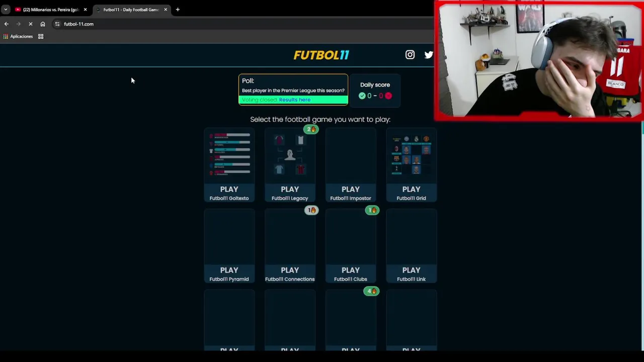644x362 pixels.
Task: Open the Futbol11 Legacy thumbnail image
Action: 290,154
